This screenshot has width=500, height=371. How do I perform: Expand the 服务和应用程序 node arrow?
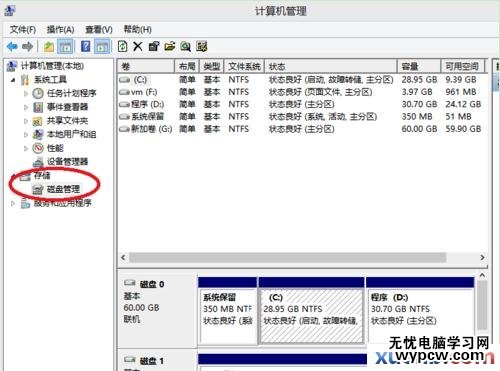[13, 203]
